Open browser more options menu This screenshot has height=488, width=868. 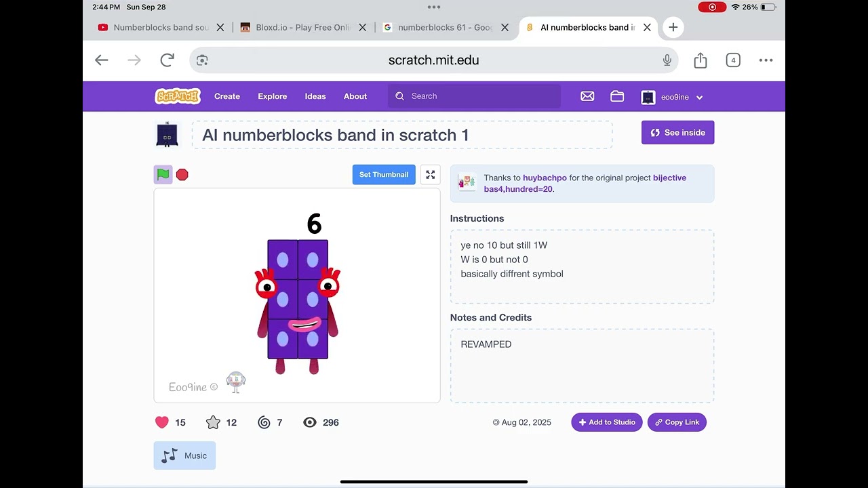[x=766, y=60]
